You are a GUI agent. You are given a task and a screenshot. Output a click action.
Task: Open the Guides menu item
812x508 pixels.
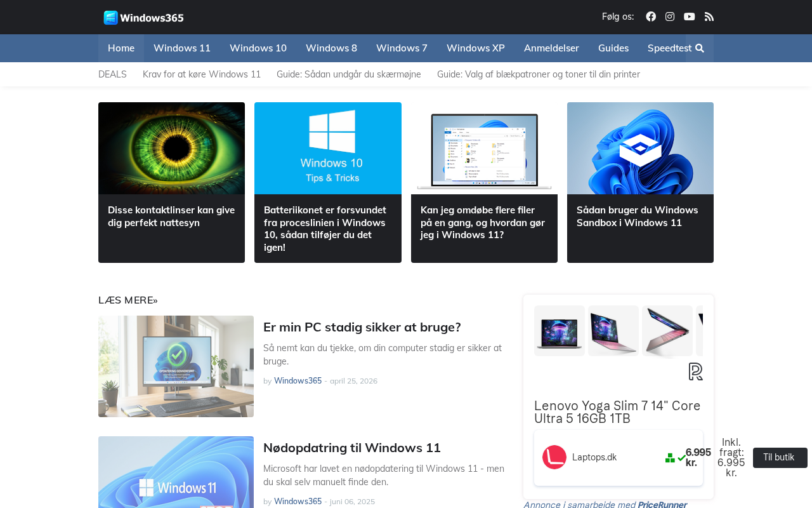[x=613, y=48]
